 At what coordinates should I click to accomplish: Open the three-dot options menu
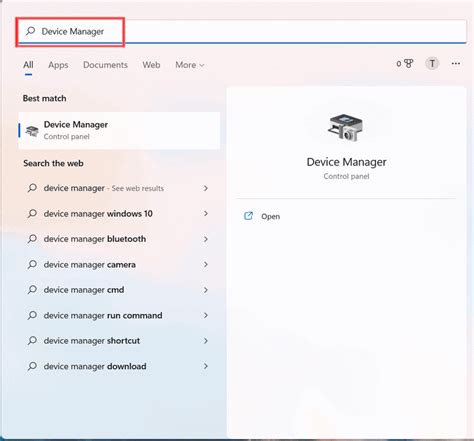[456, 63]
